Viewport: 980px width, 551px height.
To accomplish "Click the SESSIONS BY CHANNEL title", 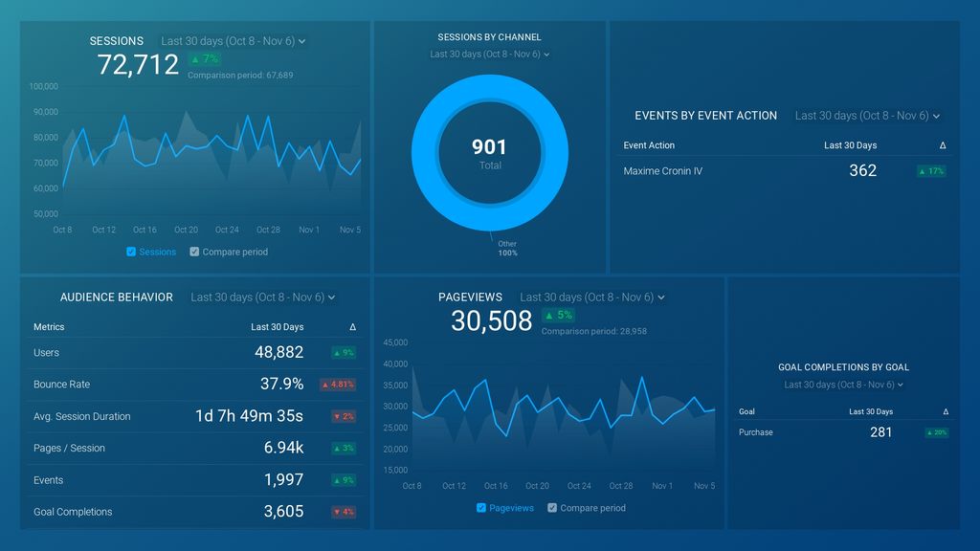I will click(x=489, y=37).
